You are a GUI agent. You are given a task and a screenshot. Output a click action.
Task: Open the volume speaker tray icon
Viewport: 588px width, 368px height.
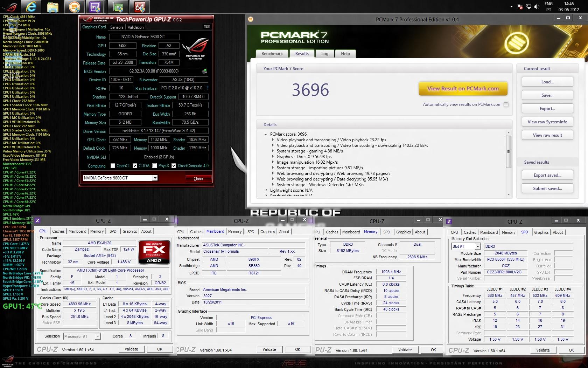[537, 7]
